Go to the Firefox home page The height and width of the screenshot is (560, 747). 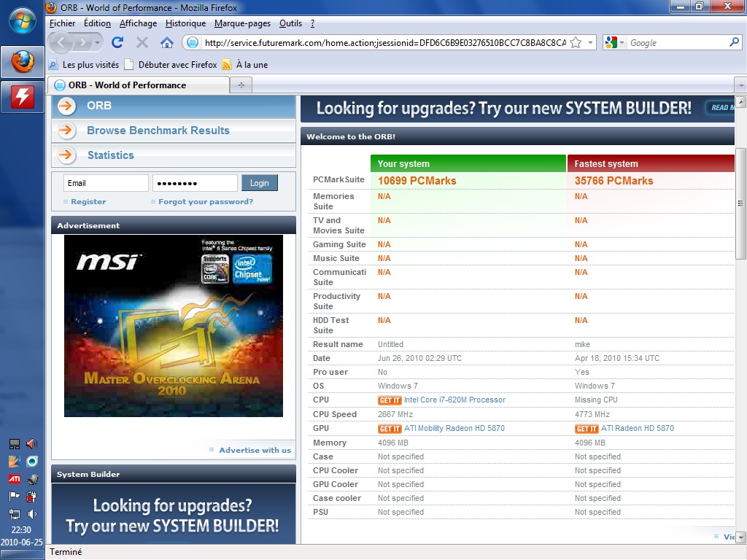tap(167, 43)
